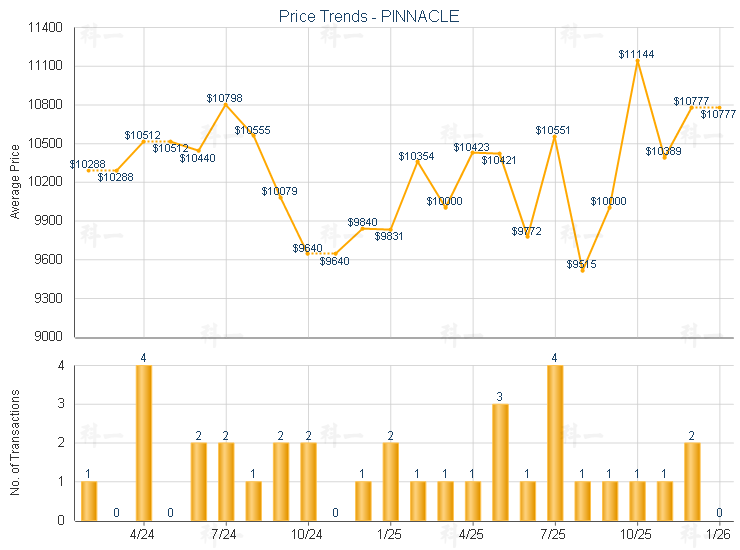Screen dimensions: 740x550
Task: Click the 10/24 date axis label
Action: coord(307,534)
